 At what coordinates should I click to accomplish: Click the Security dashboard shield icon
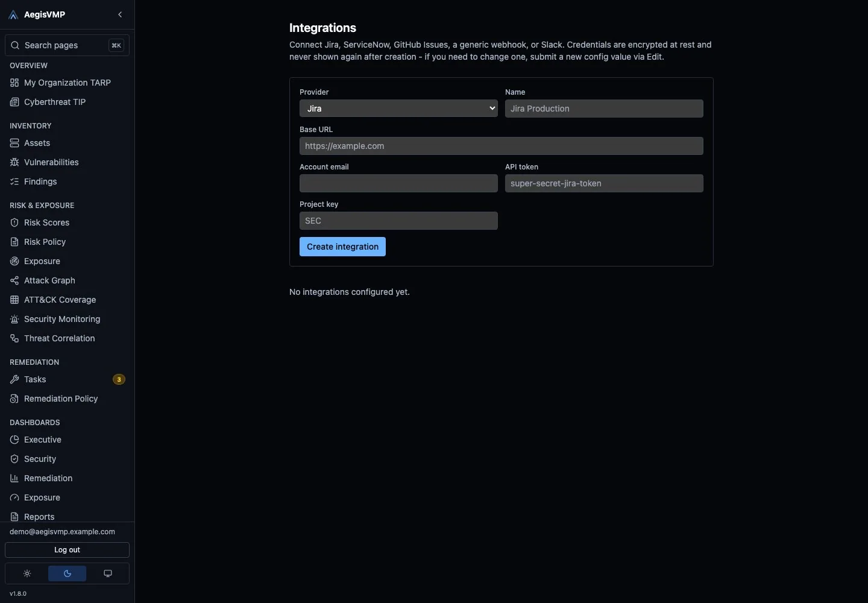[x=14, y=459]
